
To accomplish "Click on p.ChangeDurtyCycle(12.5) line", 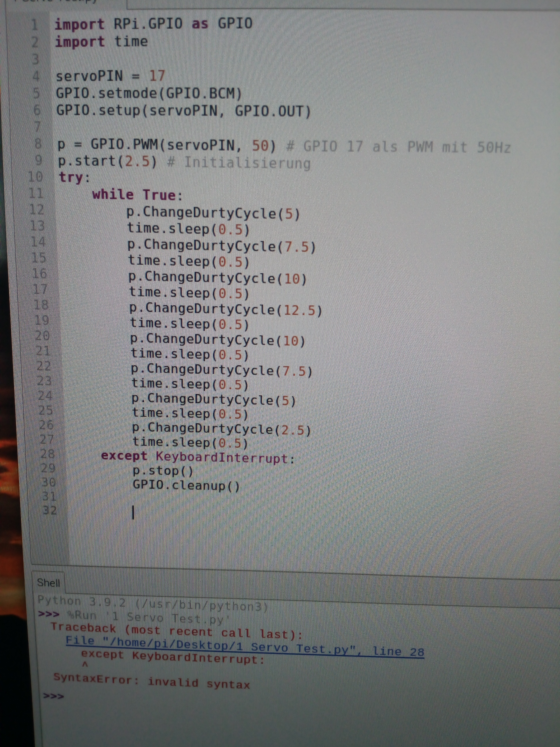I will [225, 309].
